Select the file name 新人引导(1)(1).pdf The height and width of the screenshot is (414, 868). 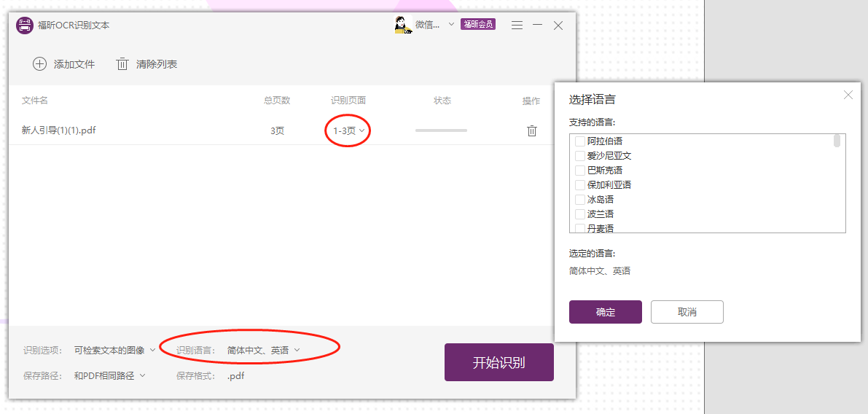(60, 130)
